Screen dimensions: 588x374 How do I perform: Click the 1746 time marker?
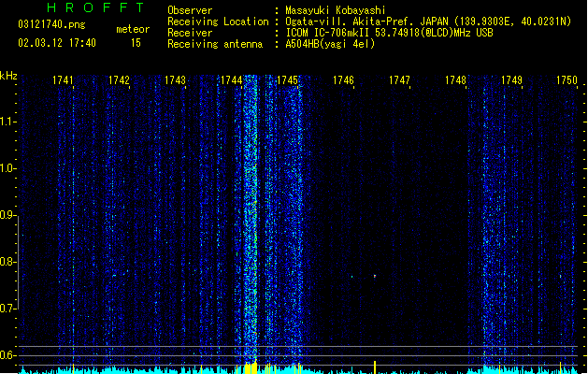click(343, 80)
